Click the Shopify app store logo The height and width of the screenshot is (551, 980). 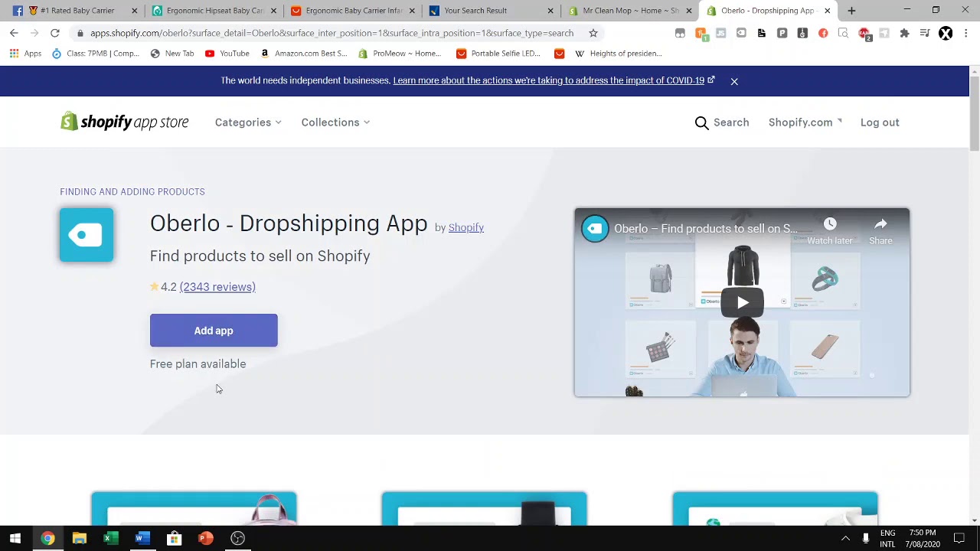(124, 122)
